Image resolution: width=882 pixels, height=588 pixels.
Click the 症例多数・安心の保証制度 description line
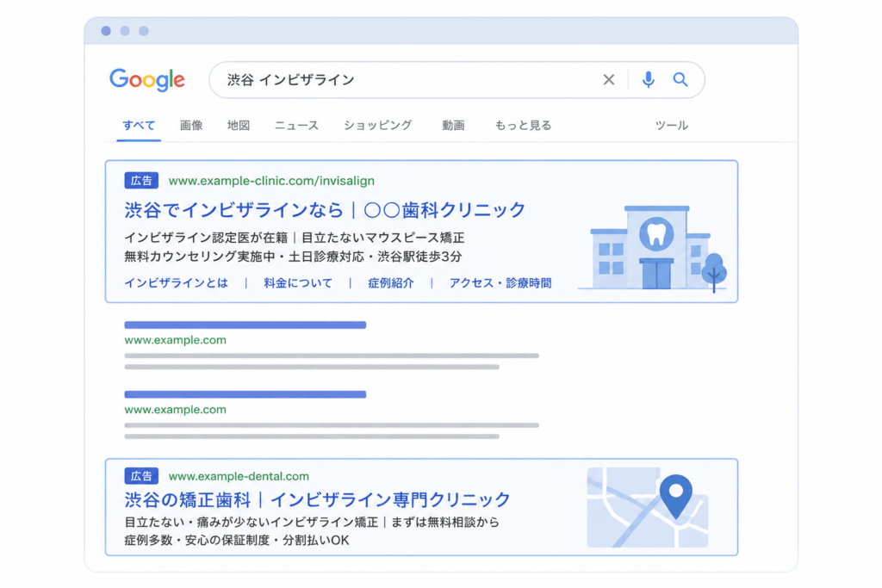[237, 540]
